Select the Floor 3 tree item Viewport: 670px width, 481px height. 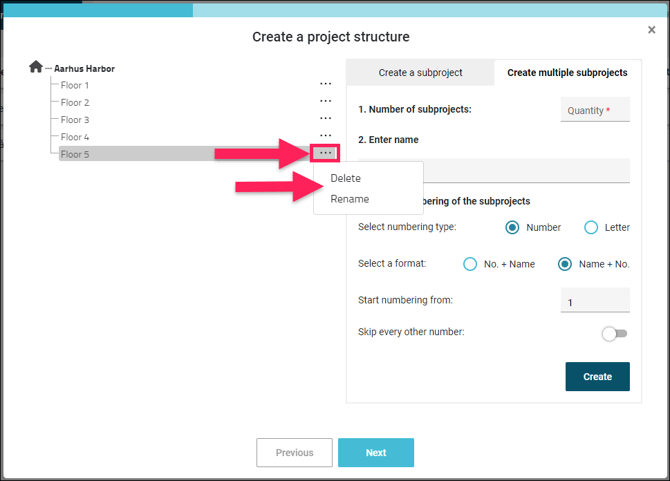coord(75,120)
